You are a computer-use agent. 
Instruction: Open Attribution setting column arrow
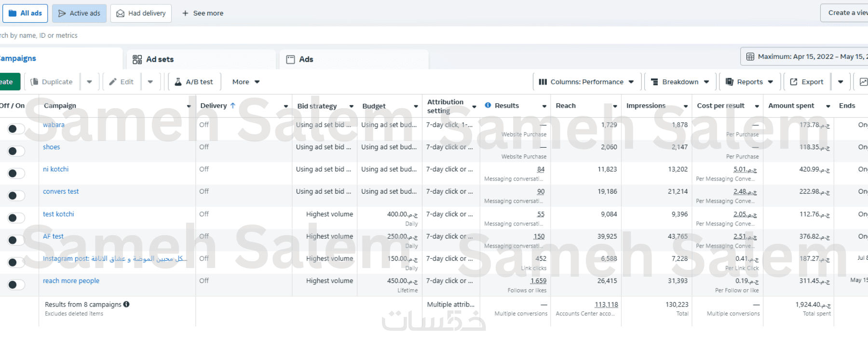click(x=474, y=107)
